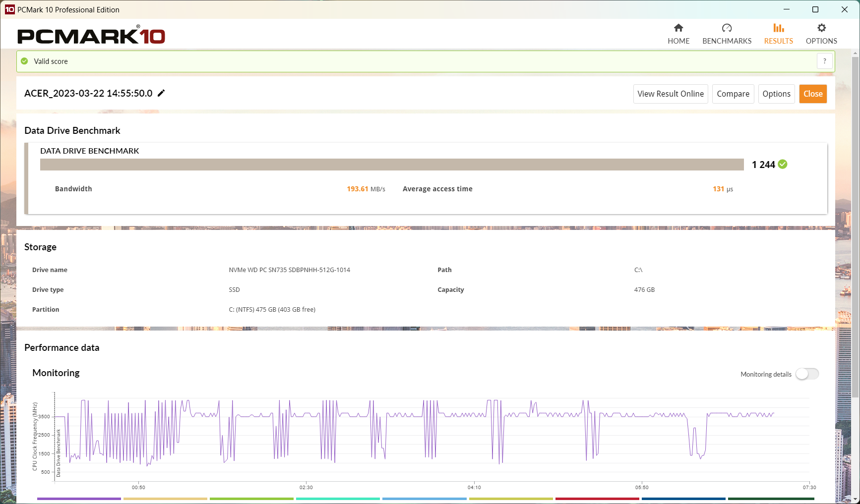Open the Benchmarks gauge icon
This screenshot has height=504, width=860.
(727, 28)
